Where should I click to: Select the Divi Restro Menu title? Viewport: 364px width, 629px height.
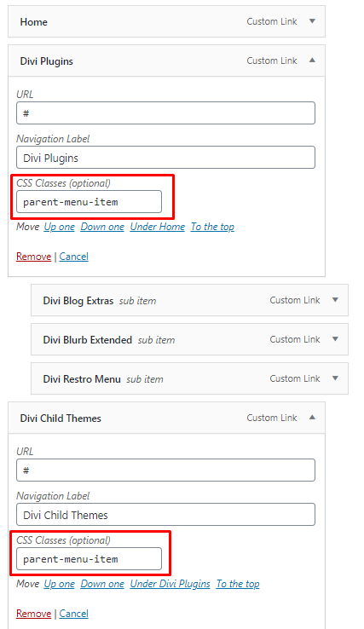[x=82, y=378]
